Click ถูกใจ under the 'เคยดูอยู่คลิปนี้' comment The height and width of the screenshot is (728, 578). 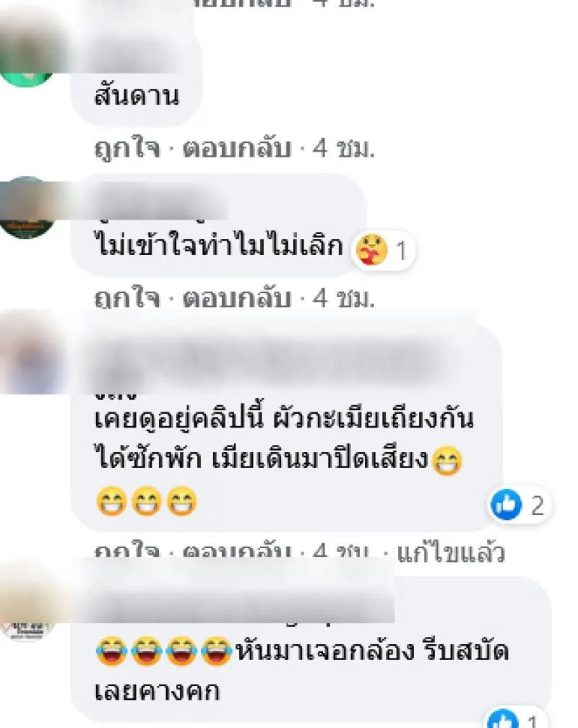tap(127, 552)
